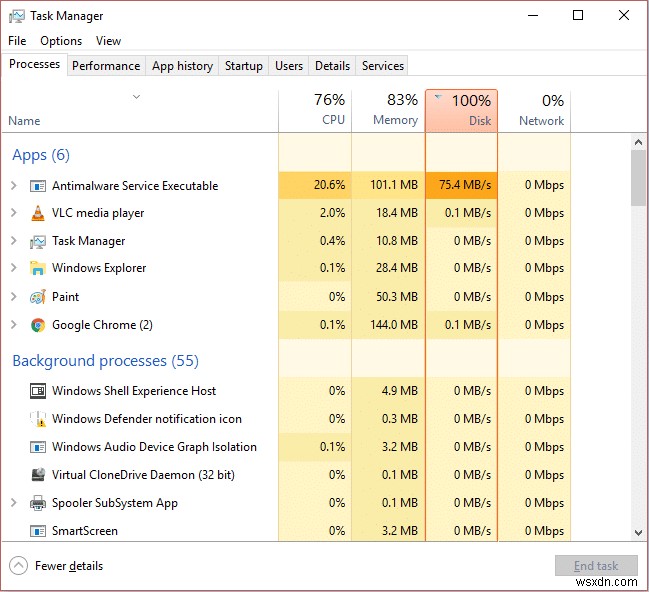Viewport: 649px width, 592px height.
Task: Expand the Google Chrome process group
Action: click(14, 325)
